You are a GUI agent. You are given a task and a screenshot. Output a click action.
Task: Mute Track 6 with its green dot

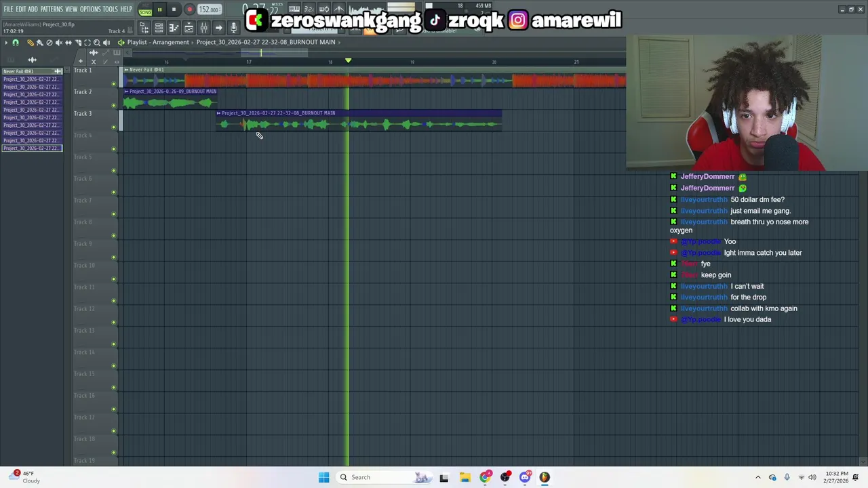[113, 192]
